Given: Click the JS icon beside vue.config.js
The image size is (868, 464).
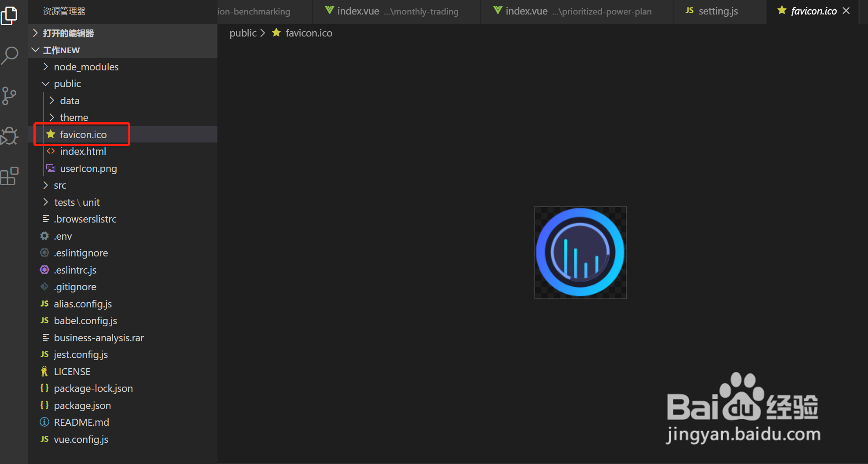Looking at the screenshot, I should 44,439.
